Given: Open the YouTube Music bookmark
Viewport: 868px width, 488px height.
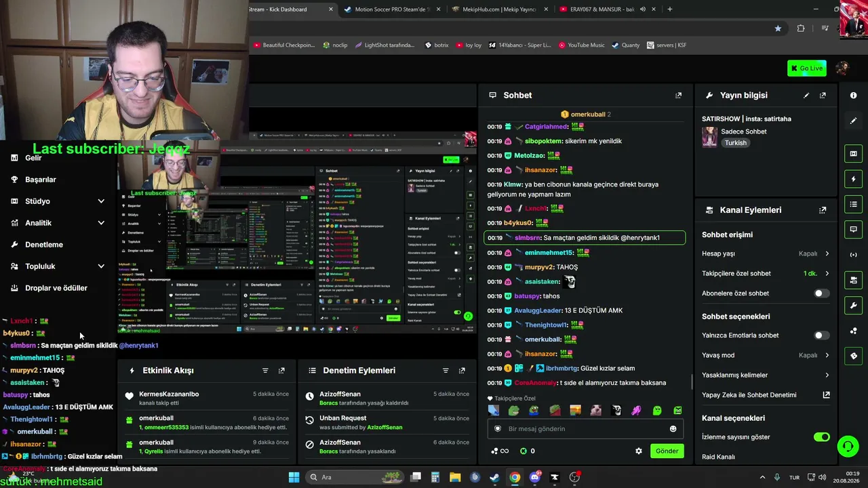Looking at the screenshot, I should coord(581,45).
